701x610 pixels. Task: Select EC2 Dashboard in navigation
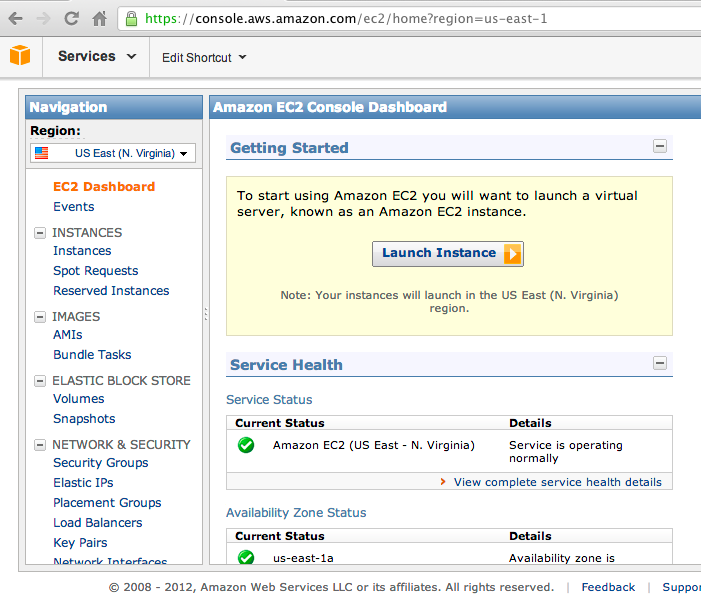[x=104, y=186]
